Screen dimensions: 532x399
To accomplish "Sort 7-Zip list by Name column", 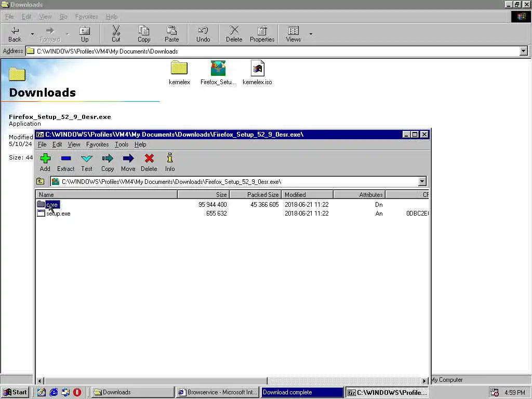I will (107, 195).
